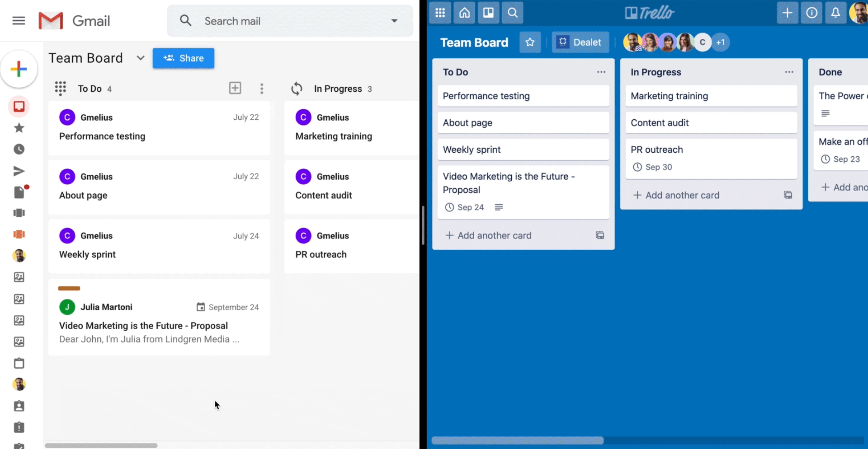Screen dimensions: 868x449
Task: Open Julia Martoni's Video Marketing proposal email
Action: coord(159,317)
